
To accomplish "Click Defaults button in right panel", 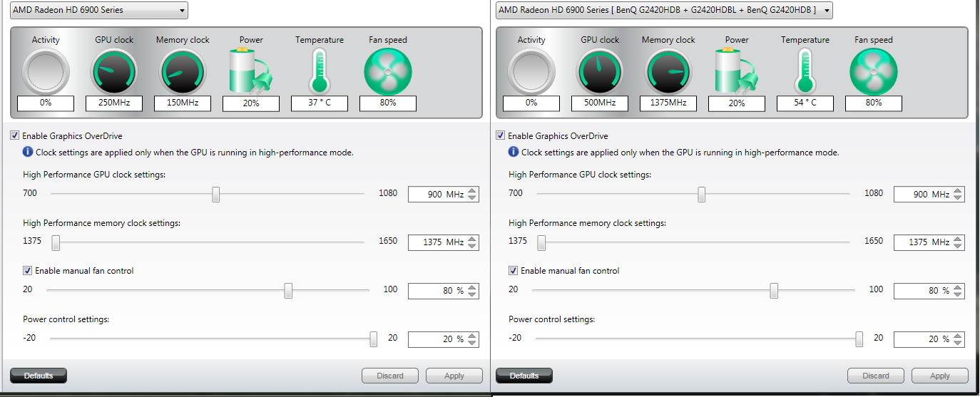I will pos(524,376).
